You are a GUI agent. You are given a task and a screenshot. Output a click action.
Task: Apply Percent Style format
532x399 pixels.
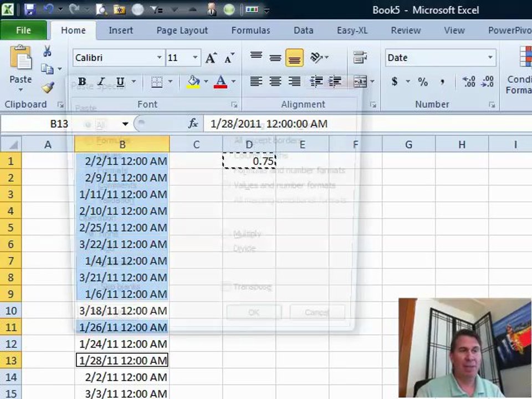click(x=423, y=82)
